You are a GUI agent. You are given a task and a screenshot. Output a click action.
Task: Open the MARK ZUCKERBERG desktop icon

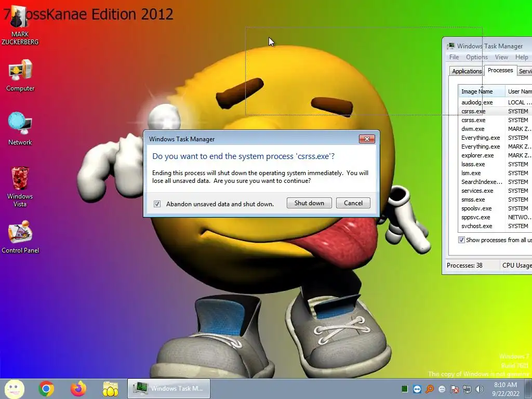pyautogui.click(x=20, y=25)
